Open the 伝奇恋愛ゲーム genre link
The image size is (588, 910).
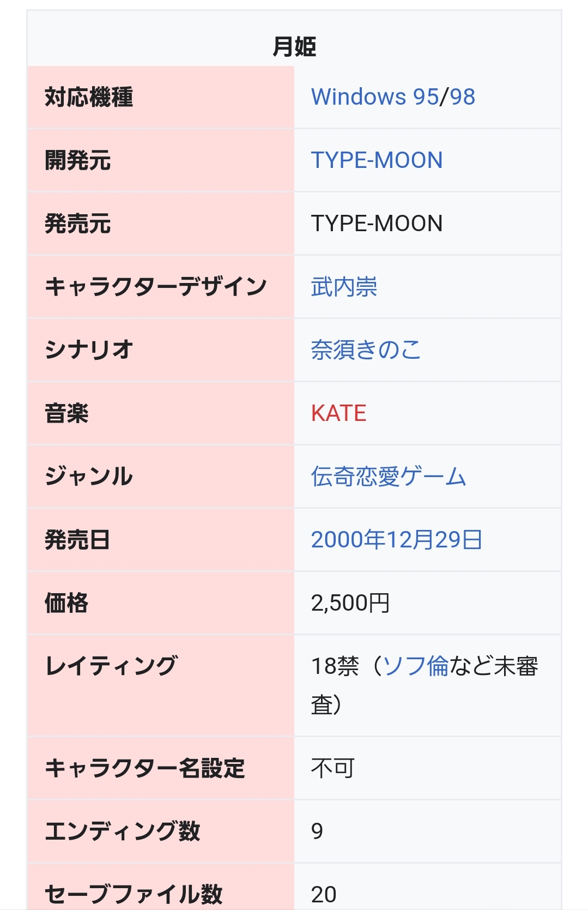(389, 477)
